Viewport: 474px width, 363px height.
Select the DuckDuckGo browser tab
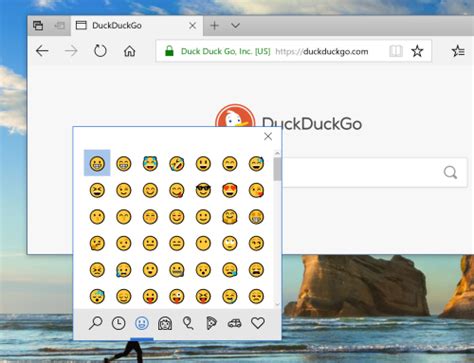point(137,25)
